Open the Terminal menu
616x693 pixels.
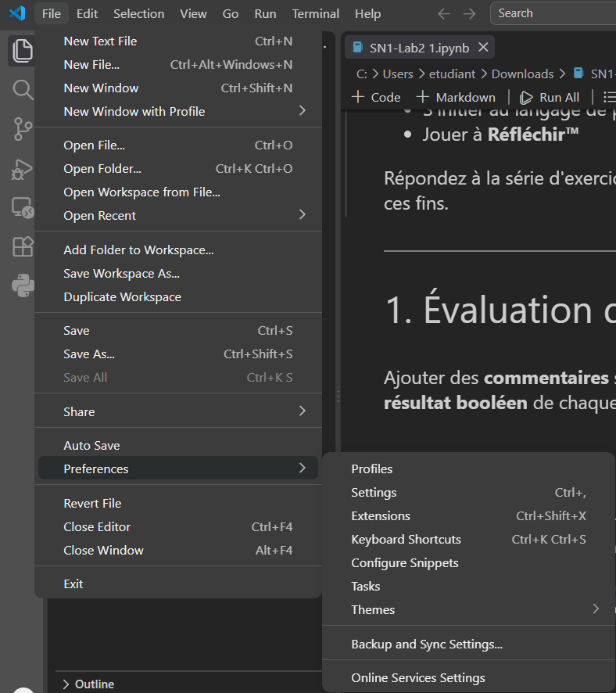point(315,14)
